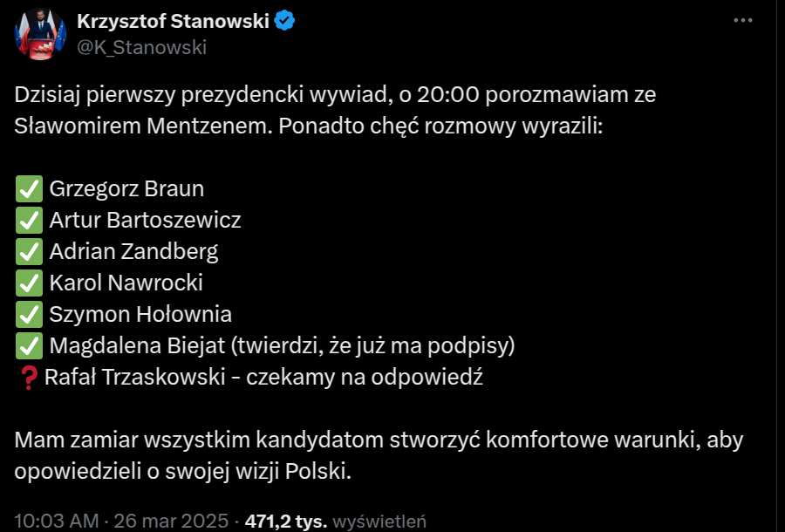Open the three-dot more options menu
This screenshot has width=785, height=532.
(742, 21)
